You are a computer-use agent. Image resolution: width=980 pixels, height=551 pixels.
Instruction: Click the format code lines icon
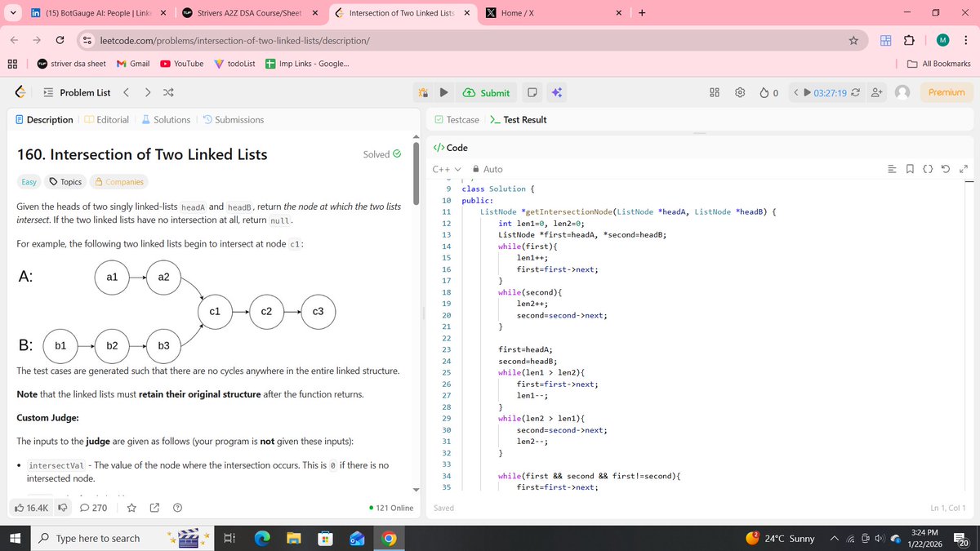coord(893,169)
